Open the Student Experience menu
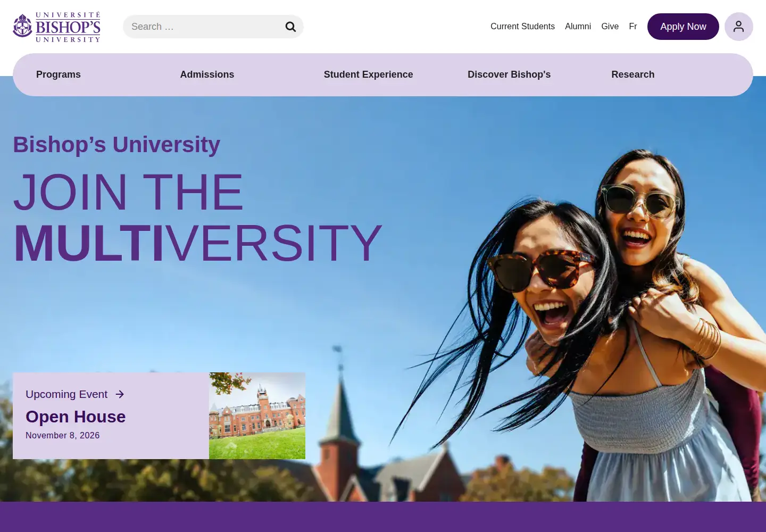 [368, 74]
